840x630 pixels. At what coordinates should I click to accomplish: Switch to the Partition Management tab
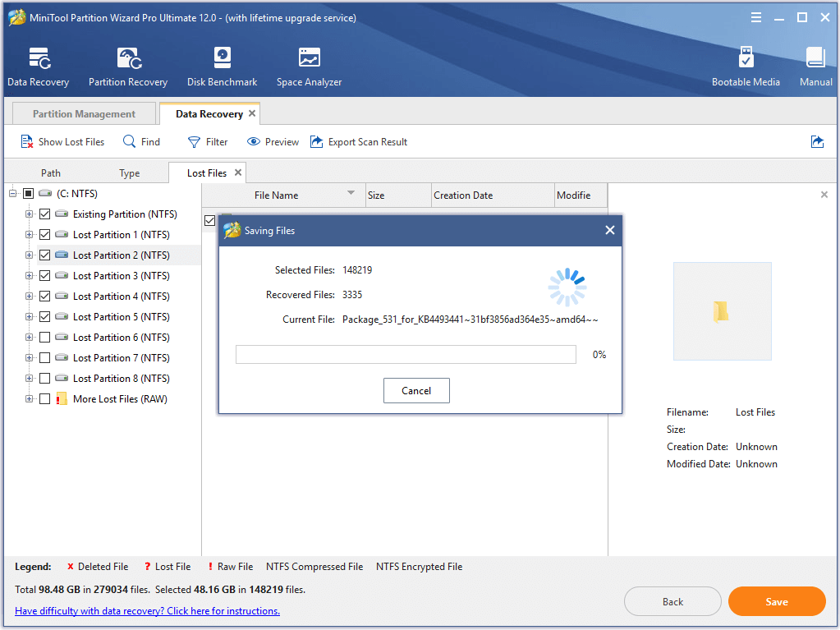(x=84, y=114)
